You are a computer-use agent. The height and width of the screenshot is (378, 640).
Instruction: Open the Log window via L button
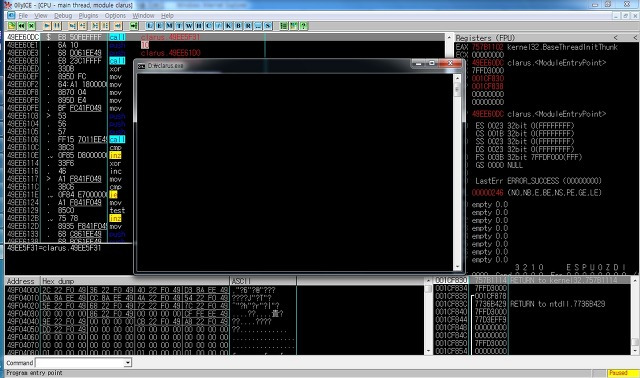click(x=150, y=26)
